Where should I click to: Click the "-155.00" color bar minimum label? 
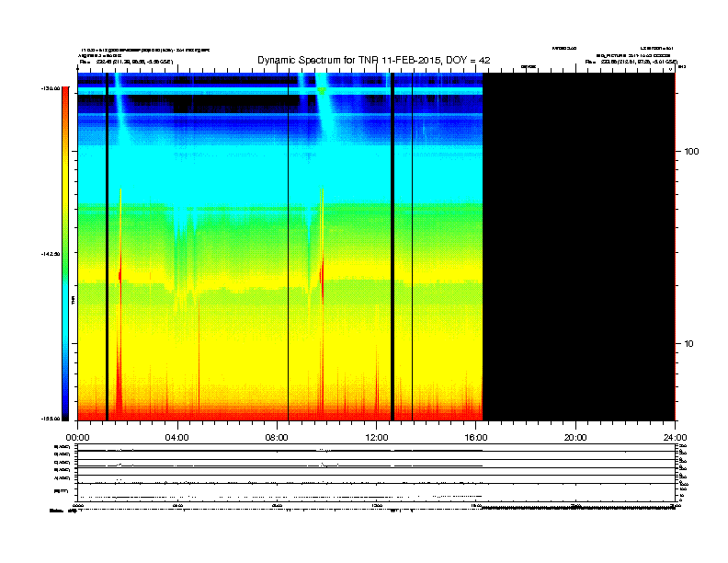tap(51, 419)
